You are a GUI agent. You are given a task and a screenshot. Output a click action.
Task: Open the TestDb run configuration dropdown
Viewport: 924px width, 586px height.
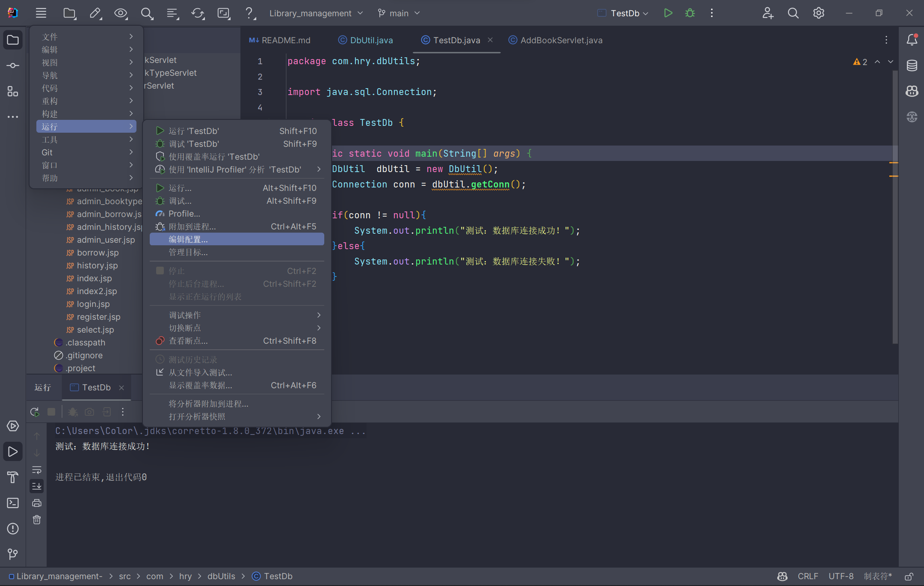click(x=622, y=13)
